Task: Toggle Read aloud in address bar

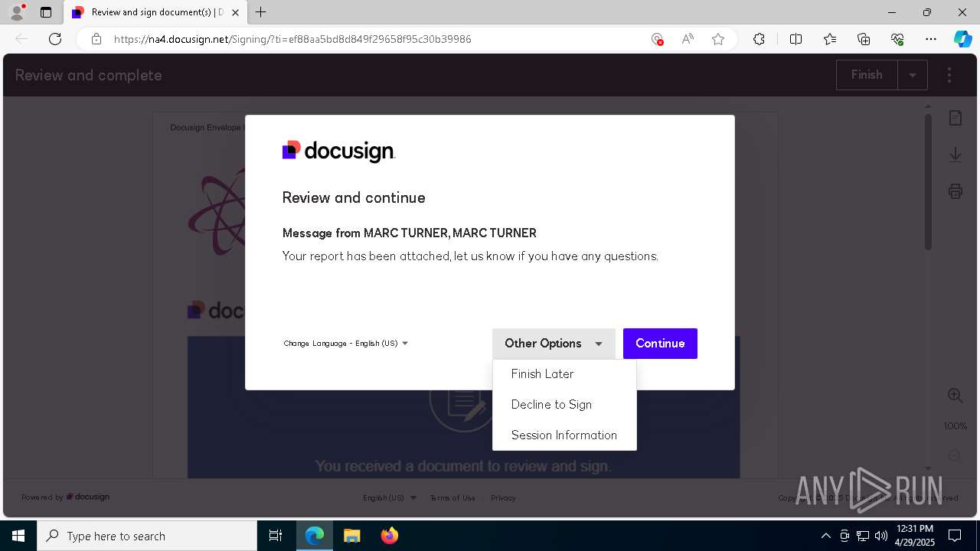Action: [688, 39]
